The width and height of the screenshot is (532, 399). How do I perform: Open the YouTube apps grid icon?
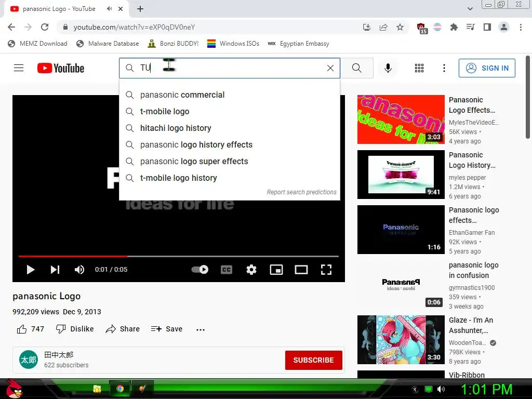click(x=419, y=68)
